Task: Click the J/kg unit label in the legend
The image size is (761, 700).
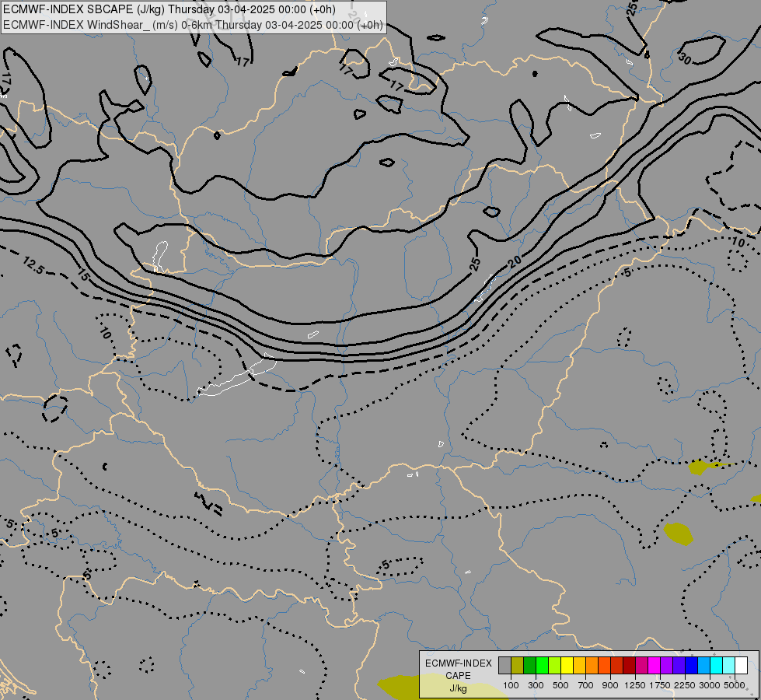Action: (x=458, y=688)
